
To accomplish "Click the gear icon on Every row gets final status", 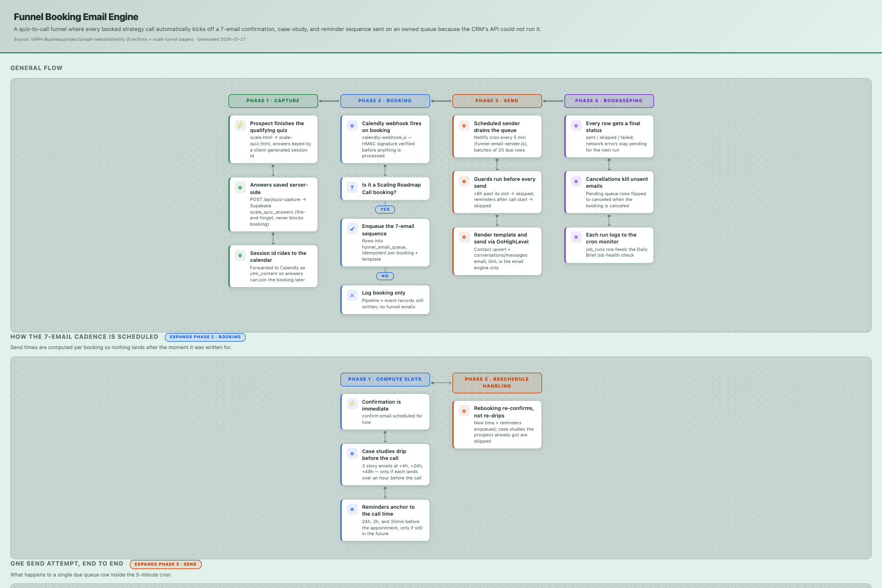I will [x=576, y=125].
